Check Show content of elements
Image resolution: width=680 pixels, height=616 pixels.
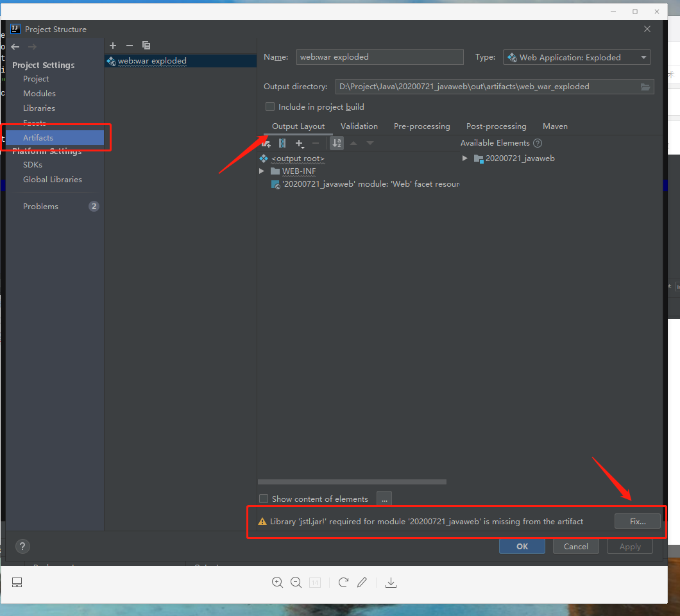264,499
